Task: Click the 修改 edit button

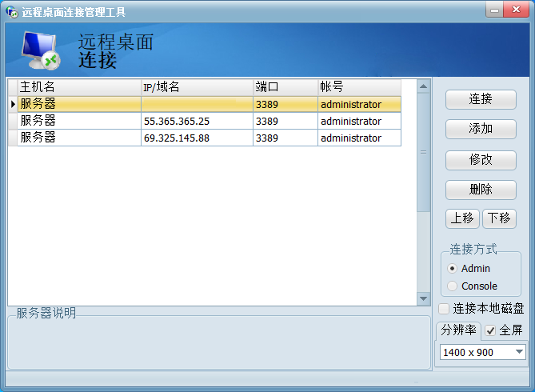Action: pyautogui.click(x=481, y=159)
